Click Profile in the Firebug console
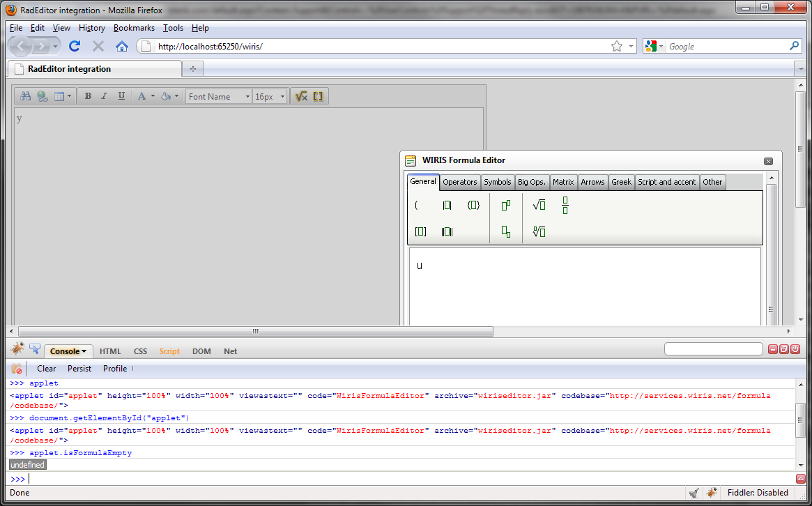 pyautogui.click(x=115, y=369)
